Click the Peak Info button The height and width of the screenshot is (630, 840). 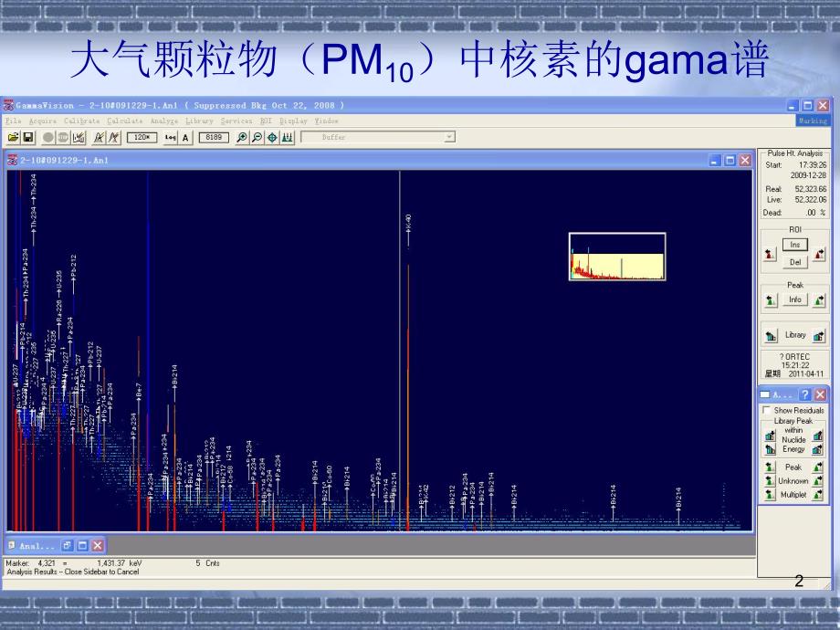[x=795, y=299]
